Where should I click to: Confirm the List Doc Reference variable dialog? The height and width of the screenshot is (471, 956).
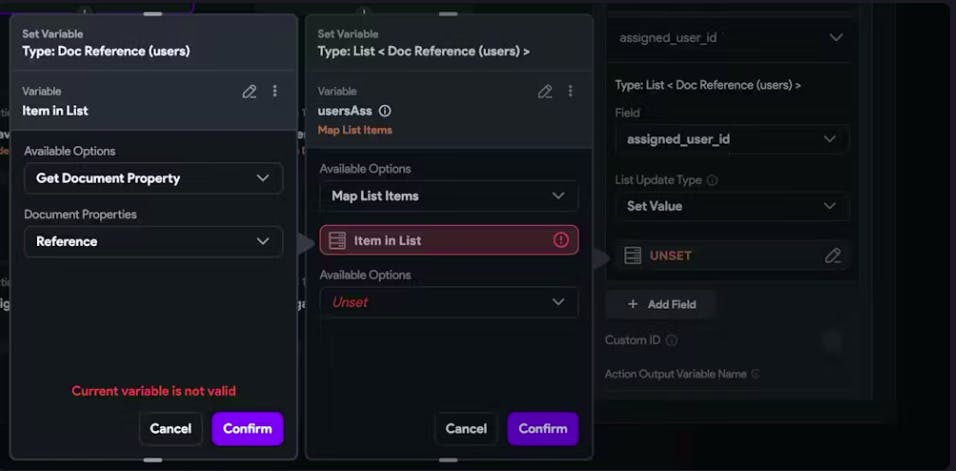coord(542,428)
